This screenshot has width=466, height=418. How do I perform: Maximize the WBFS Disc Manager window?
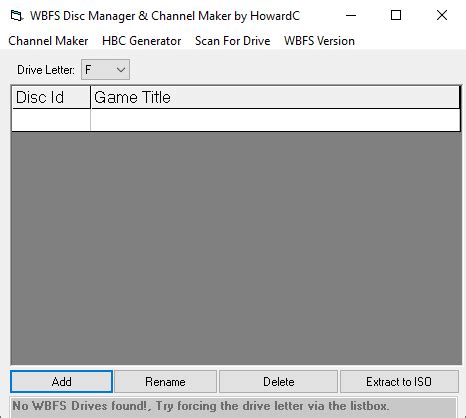[x=396, y=15]
